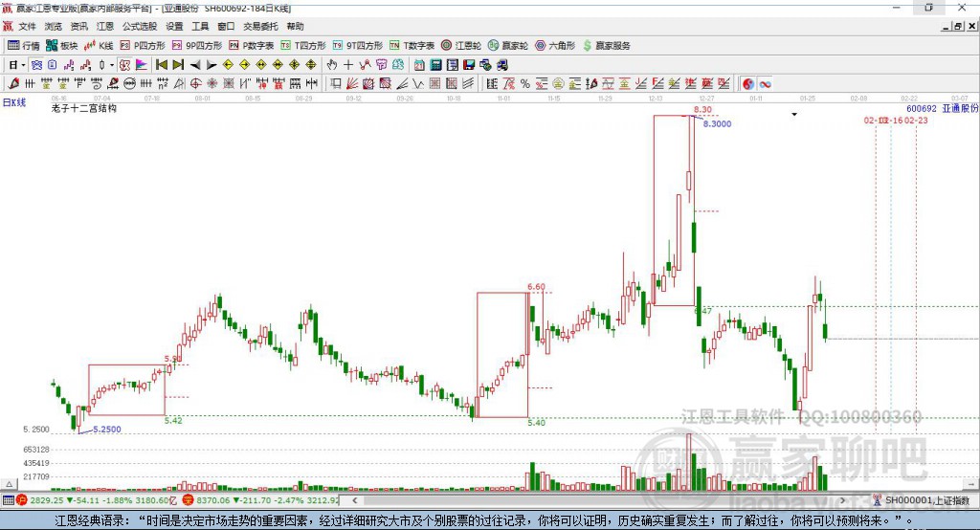The image size is (980, 530).
Task: Open the 文件 menu
Action: [x=27, y=26]
